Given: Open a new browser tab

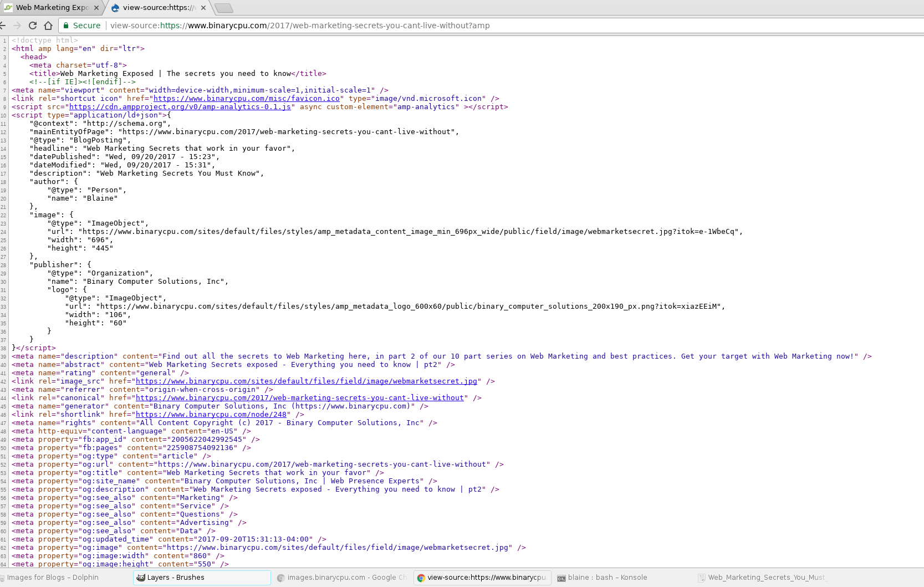Looking at the screenshot, I should coord(223,8).
